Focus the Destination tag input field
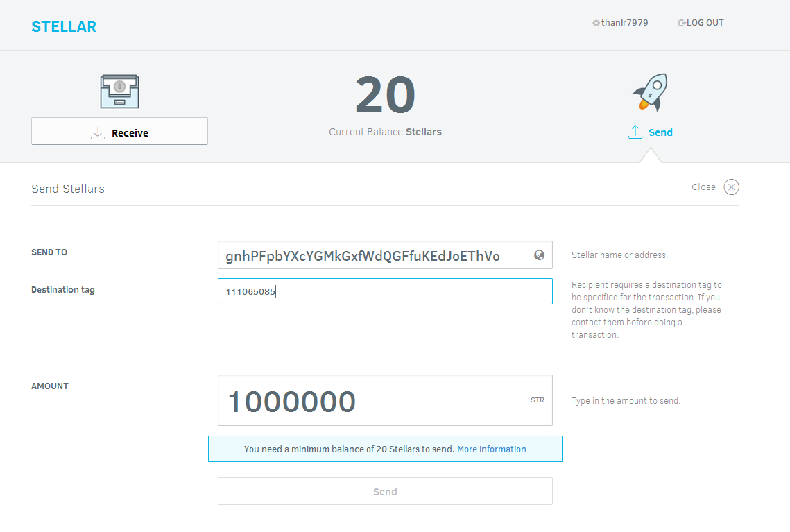Image resolution: width=790 pixels, height=532 pixels. point(385,291)
